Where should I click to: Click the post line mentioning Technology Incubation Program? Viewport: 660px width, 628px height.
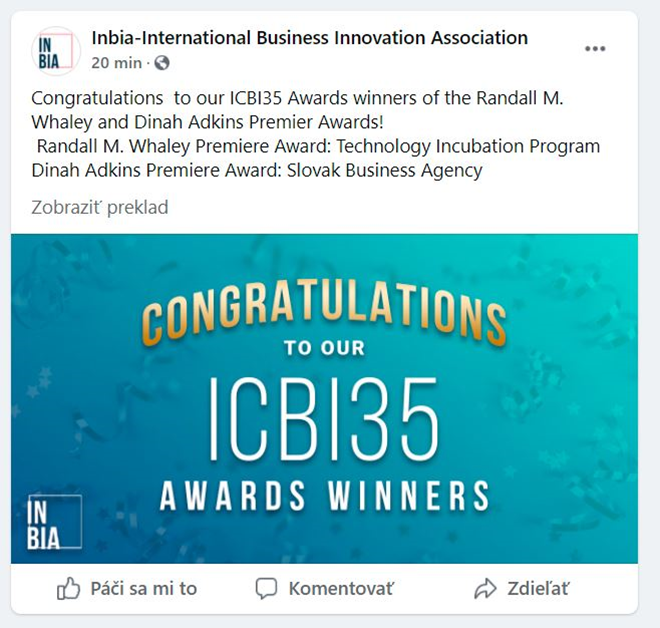point(318,146)
